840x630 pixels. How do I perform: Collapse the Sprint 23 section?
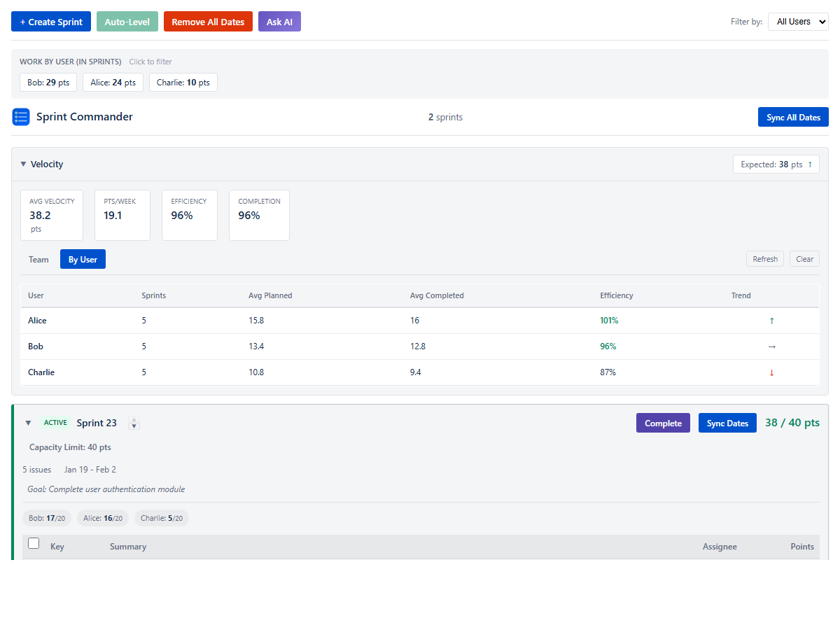pyautogui.click(x=28, y=423)
